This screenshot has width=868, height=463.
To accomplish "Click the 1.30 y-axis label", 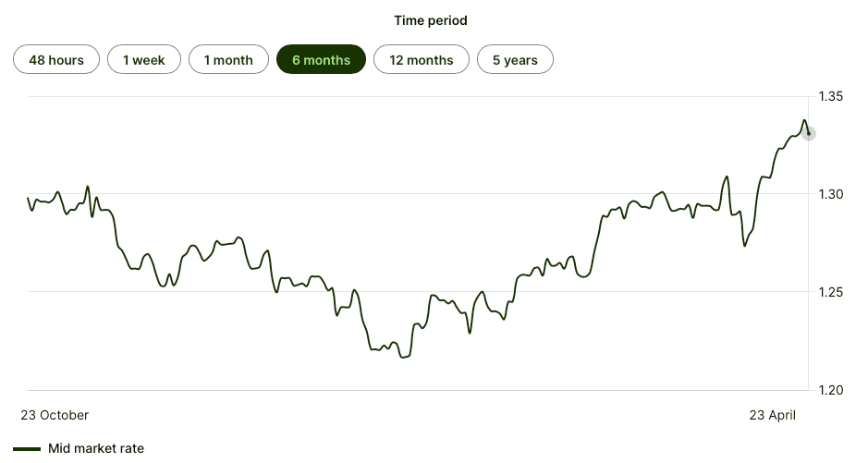I will pyautogui.click(x=830, y=194).
